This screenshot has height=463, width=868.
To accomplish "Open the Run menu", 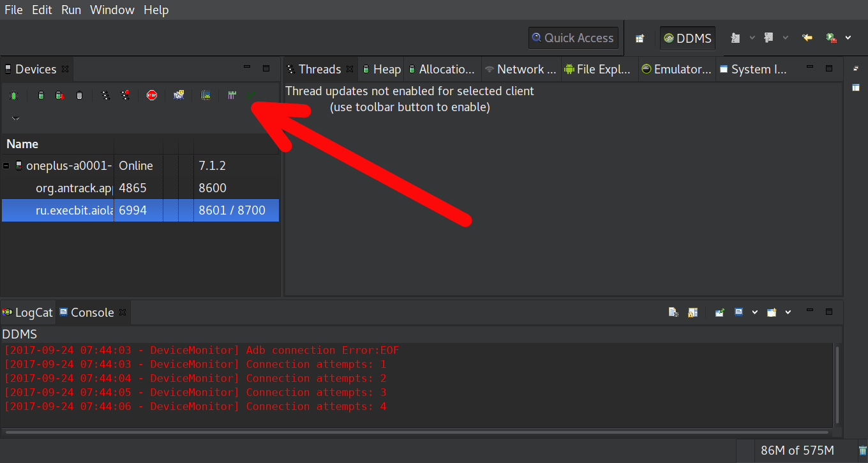I will (x=71, y=10).
